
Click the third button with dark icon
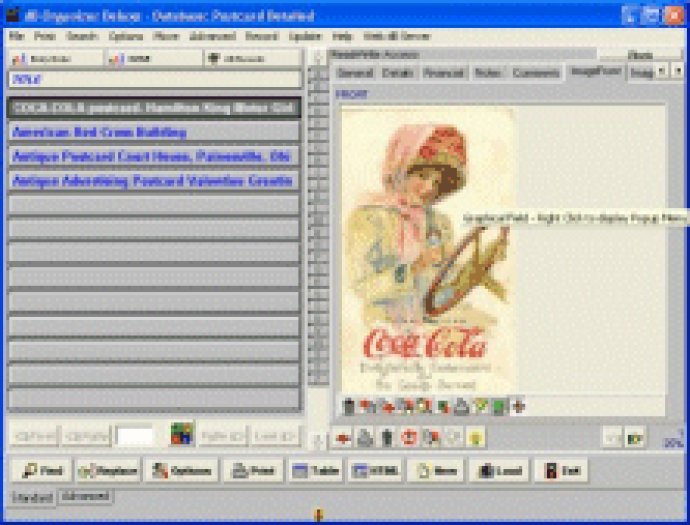pos(253,59)
